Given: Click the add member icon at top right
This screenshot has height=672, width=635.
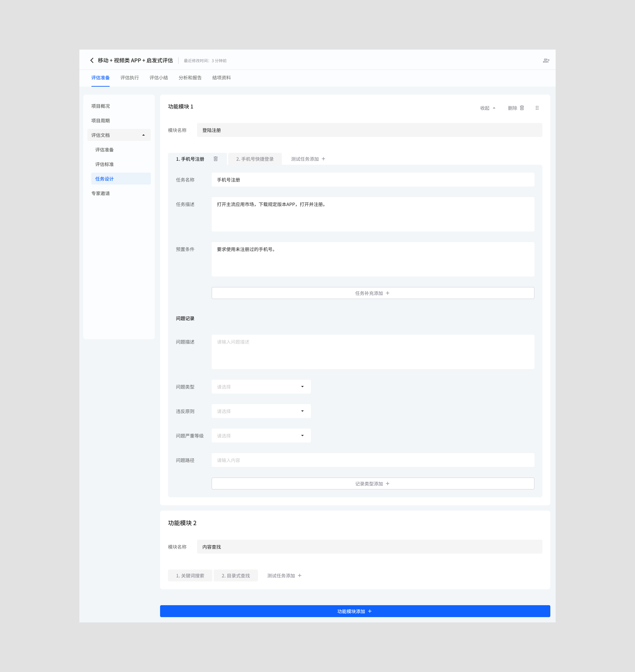Looking at the screenshot, I should click(x=546, y=61).
